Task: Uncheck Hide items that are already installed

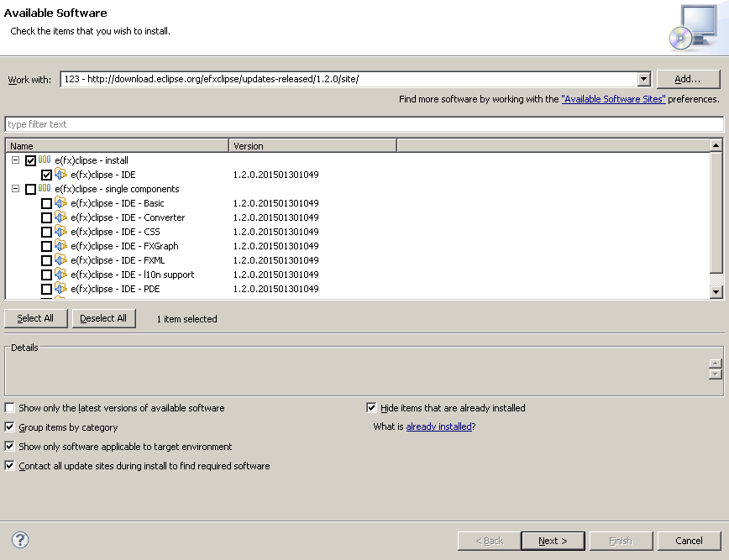Action: [371, 407]
